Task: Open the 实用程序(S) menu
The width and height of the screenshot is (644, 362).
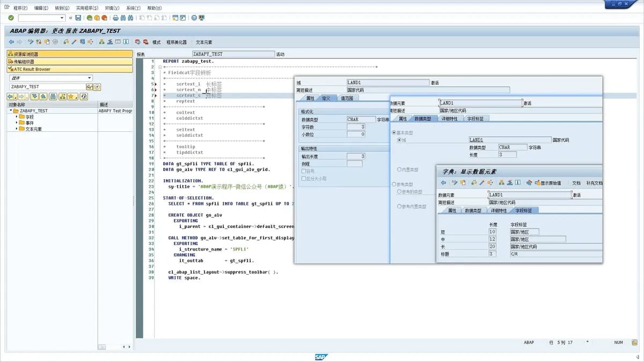Action: [87, 8]
